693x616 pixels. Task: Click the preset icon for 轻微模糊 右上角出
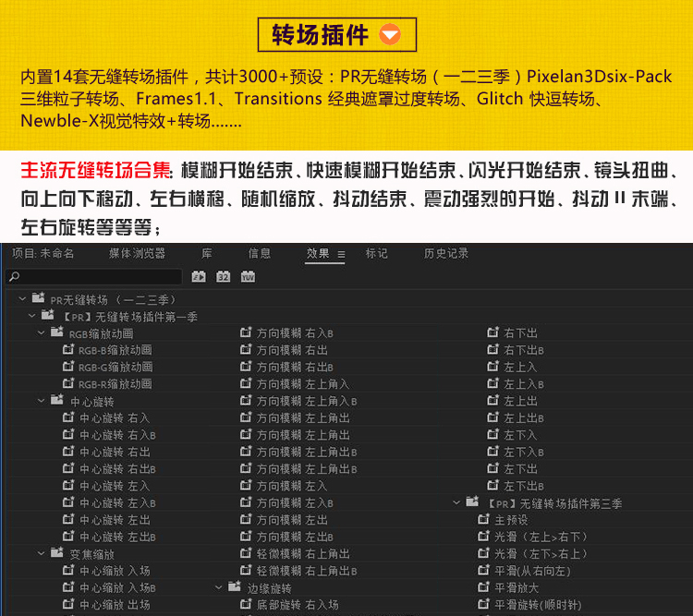pos(246,553)
